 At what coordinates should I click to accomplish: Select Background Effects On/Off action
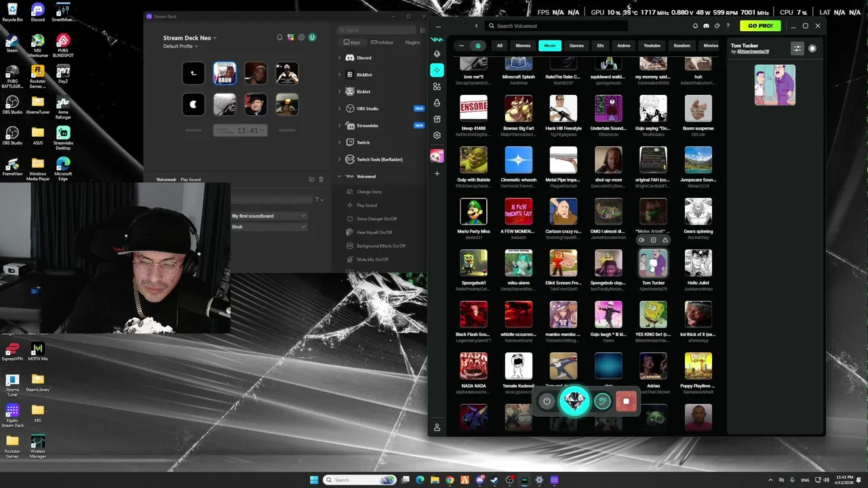point(381,246)
